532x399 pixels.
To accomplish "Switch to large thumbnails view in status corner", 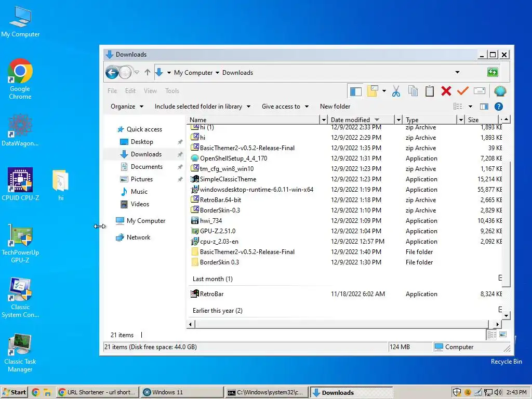I will click(503, 335).
